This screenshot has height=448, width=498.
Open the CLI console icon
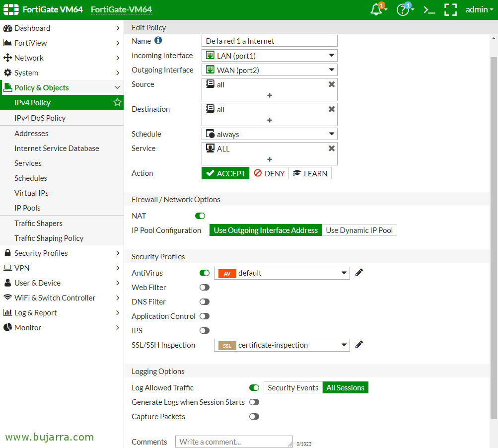428,9
